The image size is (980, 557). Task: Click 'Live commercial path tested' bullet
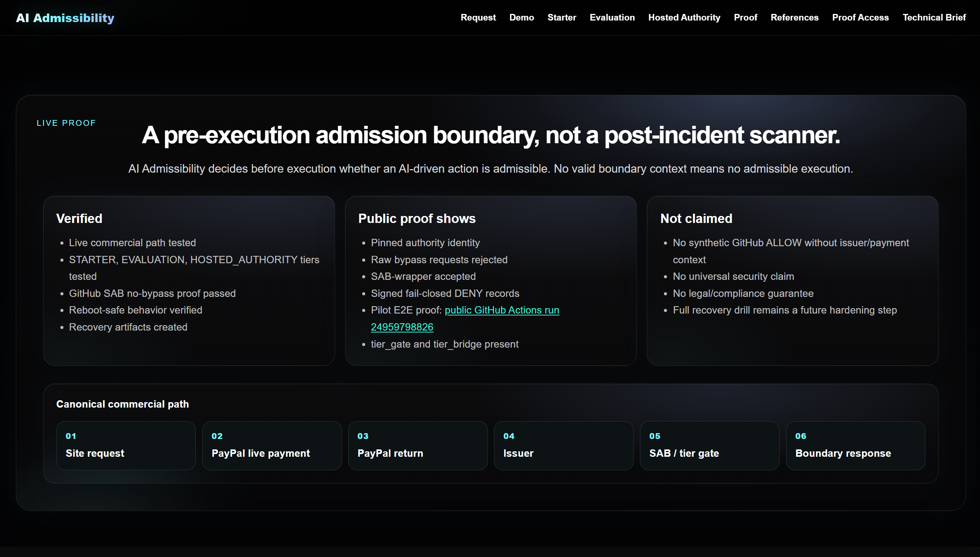tap(132, 243)
